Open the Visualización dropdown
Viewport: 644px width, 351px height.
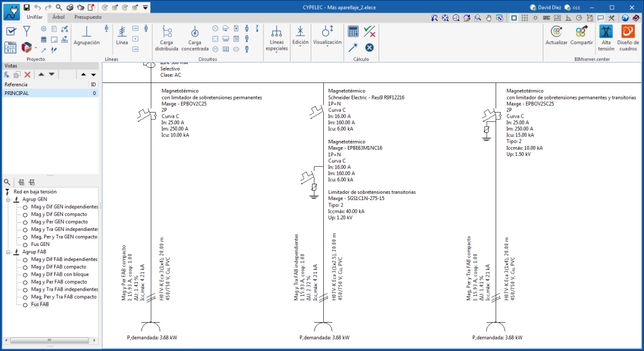tap(327, 36)
